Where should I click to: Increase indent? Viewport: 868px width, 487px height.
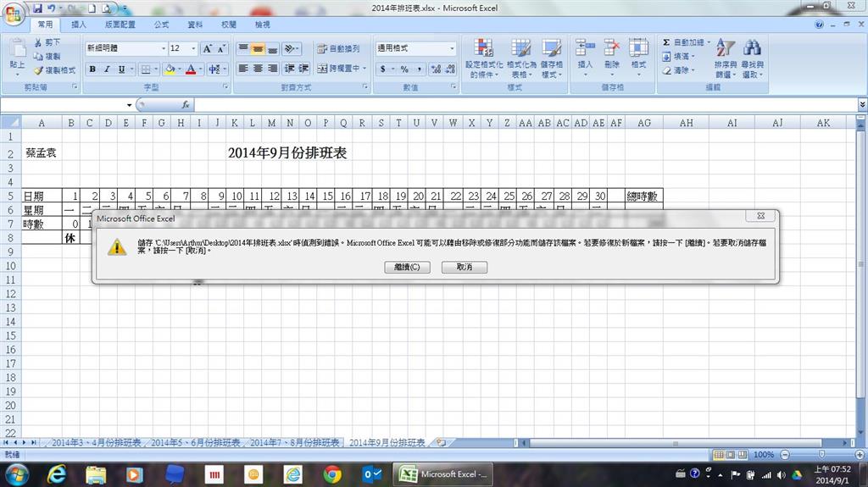[303, 69]
